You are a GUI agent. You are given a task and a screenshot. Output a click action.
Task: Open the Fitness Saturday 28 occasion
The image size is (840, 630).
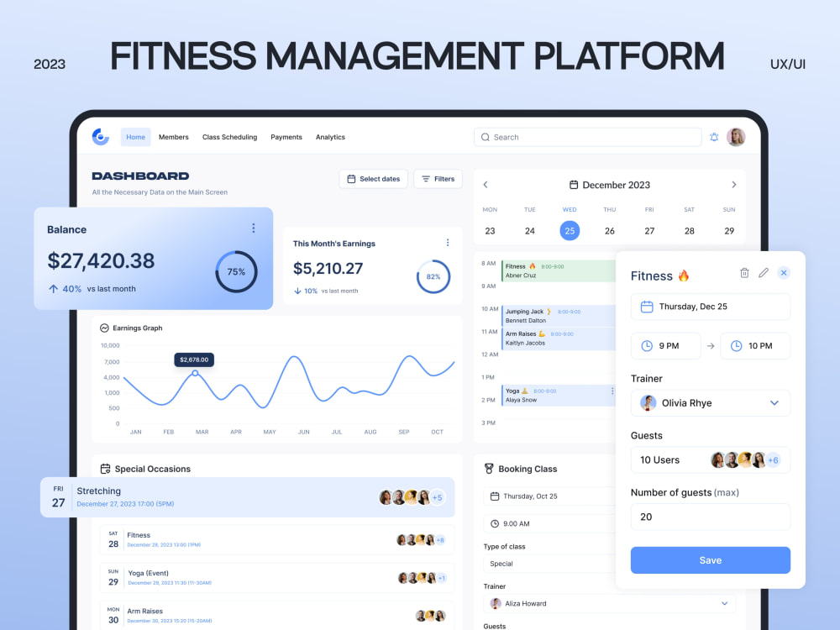[x=277, y=539]
